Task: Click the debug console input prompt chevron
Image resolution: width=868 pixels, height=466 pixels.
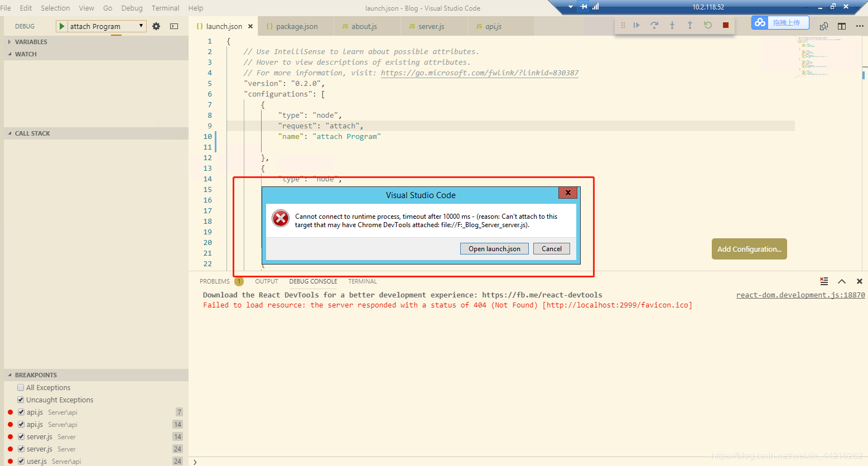Action: 195,462
